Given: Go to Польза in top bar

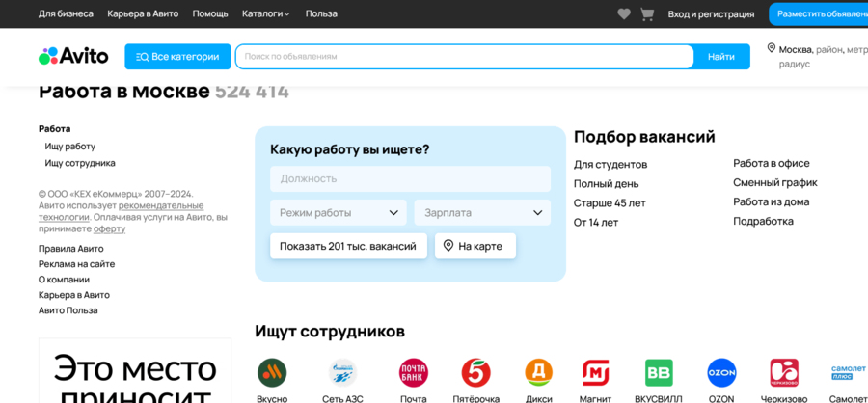Looking at the screenshot, I should point(321,13).
